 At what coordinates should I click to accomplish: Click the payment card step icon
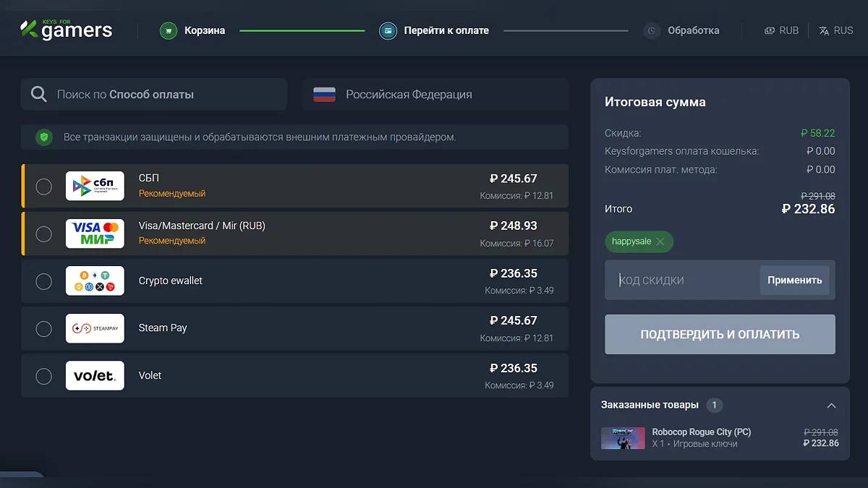(x=388, y=31)
